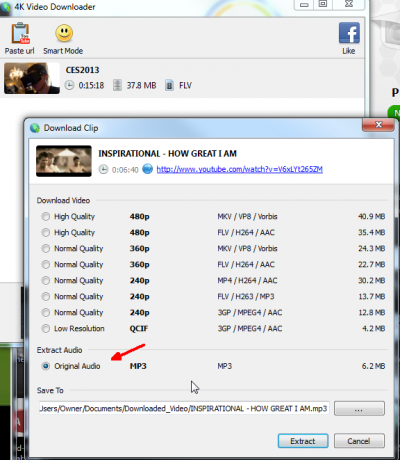Screen dimensions: 400x460
Task: Click the Save To file path field
Action: click(x=184, y=409)
